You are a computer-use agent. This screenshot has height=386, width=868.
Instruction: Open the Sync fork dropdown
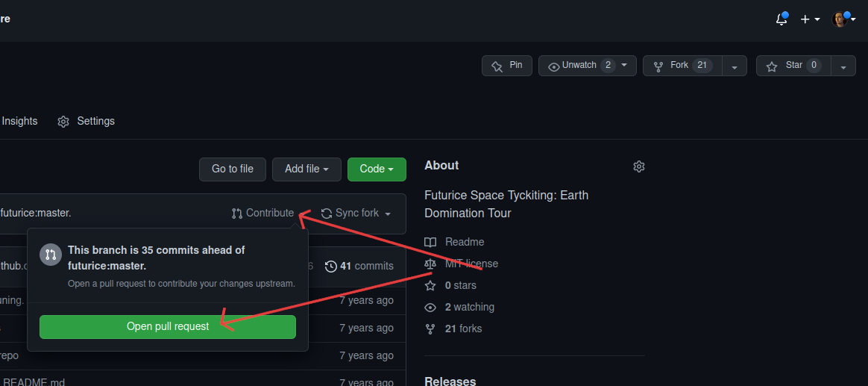356,213
